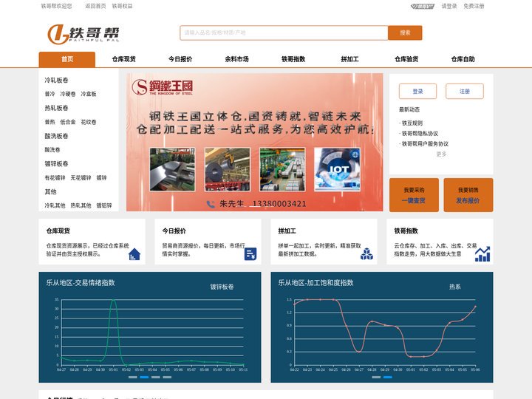Click the 铁哥权益 link

(x=122, y=6)
